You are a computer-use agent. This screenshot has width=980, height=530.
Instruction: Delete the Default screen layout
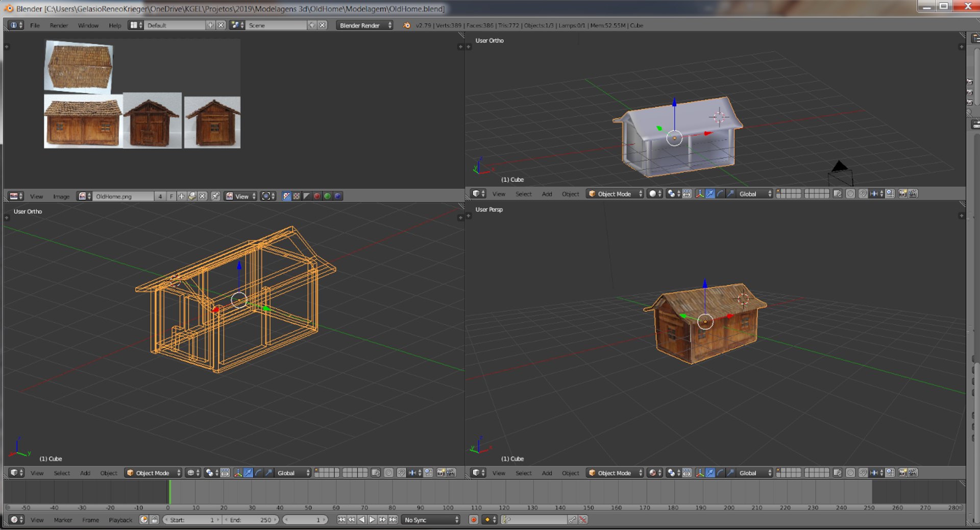pos(220,25)
